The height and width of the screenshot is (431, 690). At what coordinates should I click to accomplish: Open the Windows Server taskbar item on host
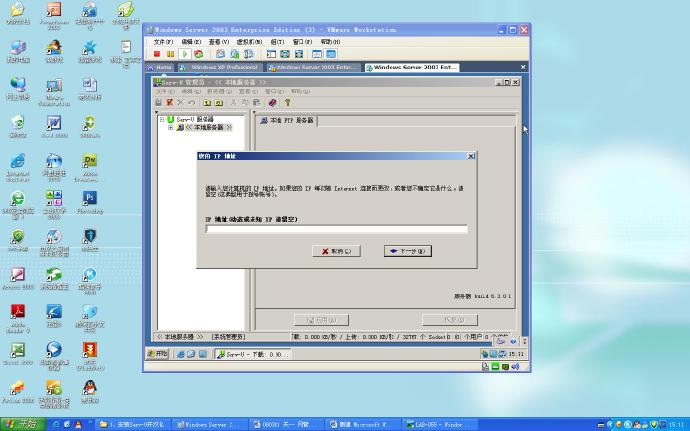(x=209, y=425)
